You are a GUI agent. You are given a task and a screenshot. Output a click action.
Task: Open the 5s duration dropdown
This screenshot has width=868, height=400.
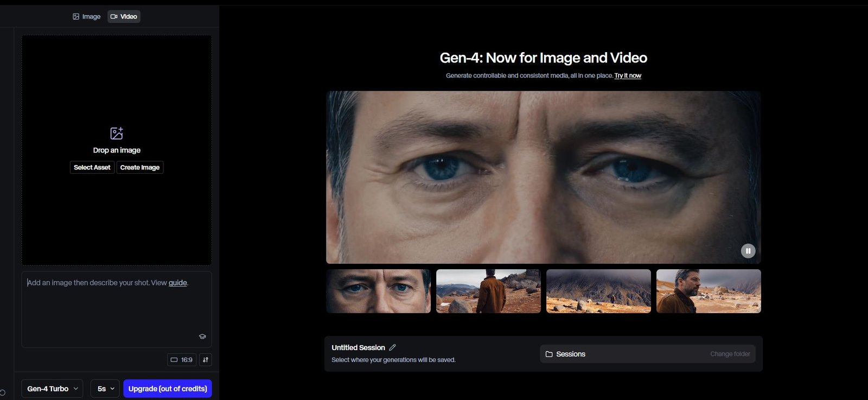[x=105, y=389]
